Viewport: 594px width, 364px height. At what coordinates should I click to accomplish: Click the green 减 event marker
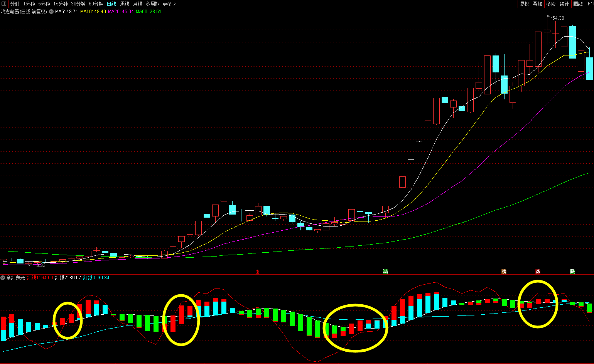coord(385,272)
